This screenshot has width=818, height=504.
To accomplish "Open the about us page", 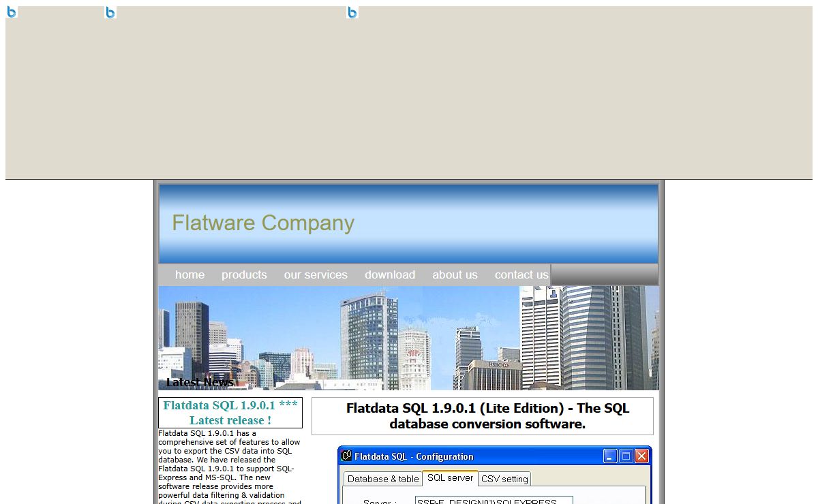I will [455, 274].
